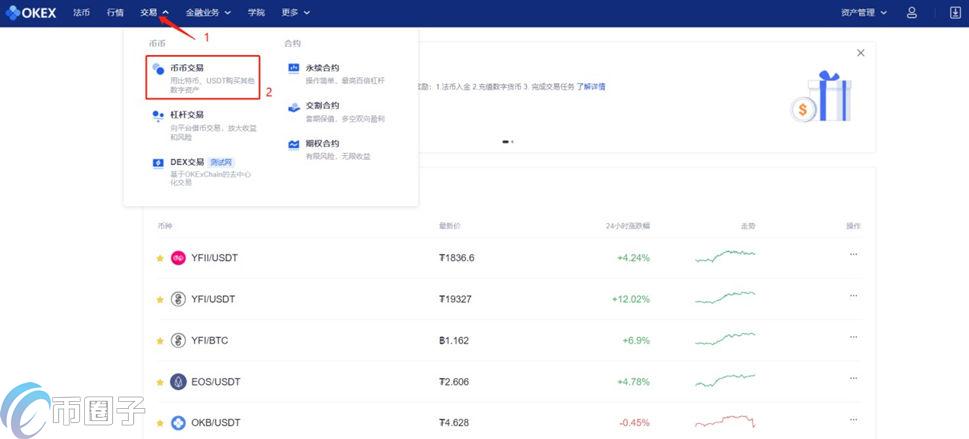Open the 行情 nav item
The height and width of the screenshot is (439, 969).
tap(115, 12)
